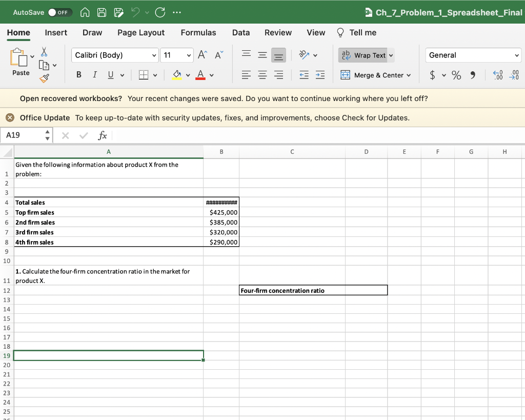
Task: Open borders dropdown arrow
Action: 155,75
